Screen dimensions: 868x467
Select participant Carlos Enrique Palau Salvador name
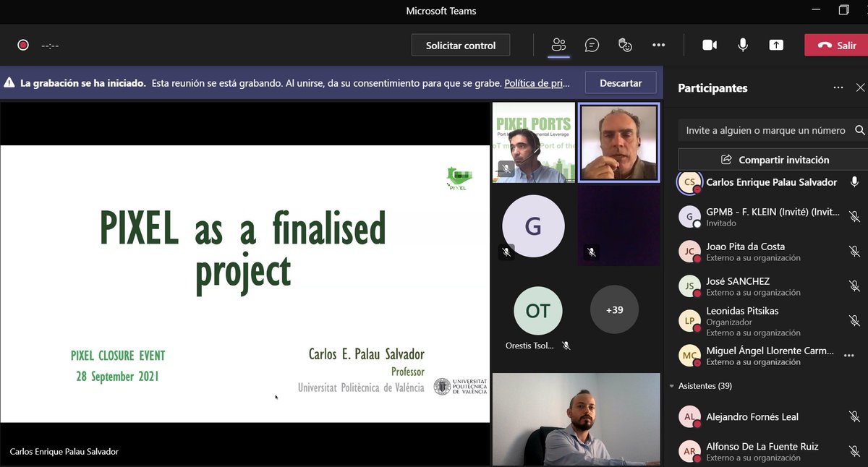click(x=772, y=182)
